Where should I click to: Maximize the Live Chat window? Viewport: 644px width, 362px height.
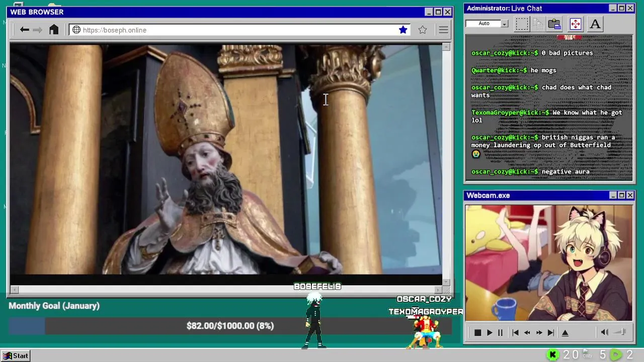(621, 8)
